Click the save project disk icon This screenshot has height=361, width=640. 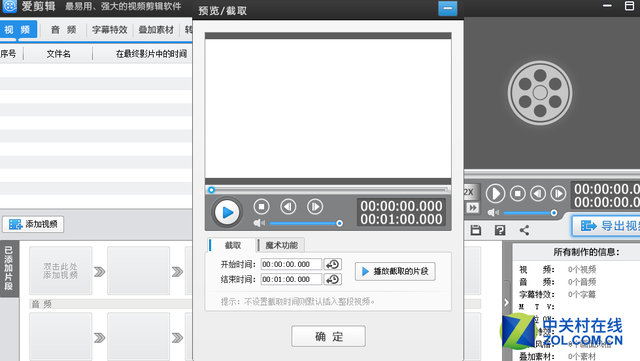coord(476,230)
